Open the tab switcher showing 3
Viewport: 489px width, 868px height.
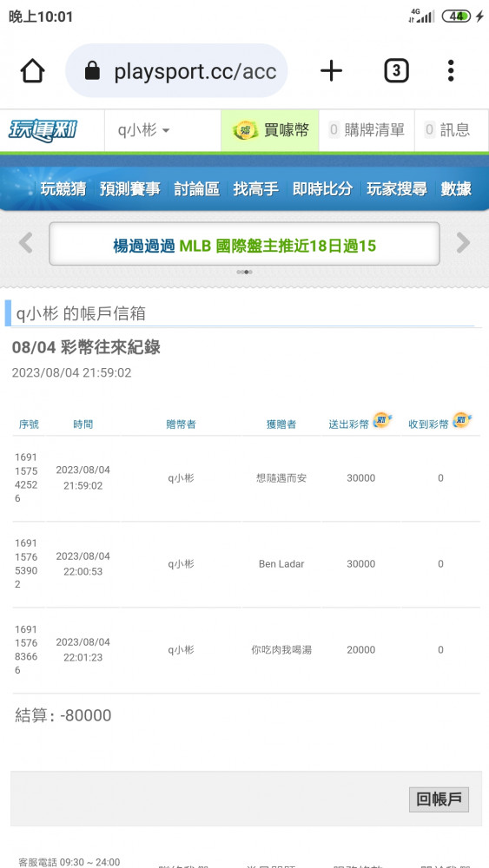[x=397, y=71]
